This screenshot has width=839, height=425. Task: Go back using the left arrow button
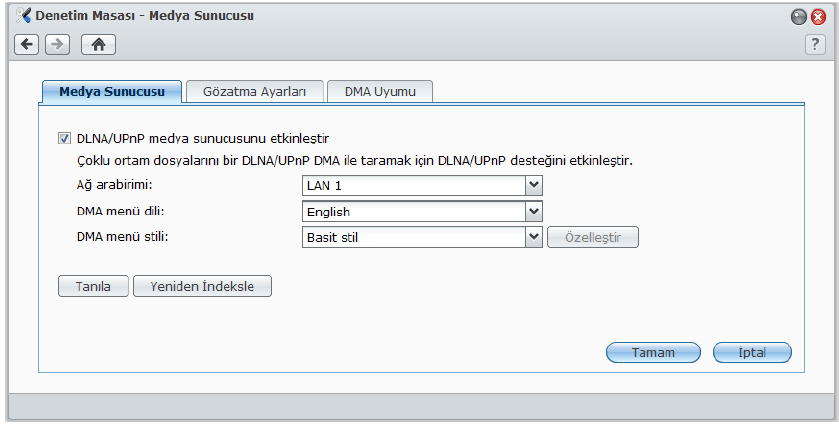click(26, 44)
